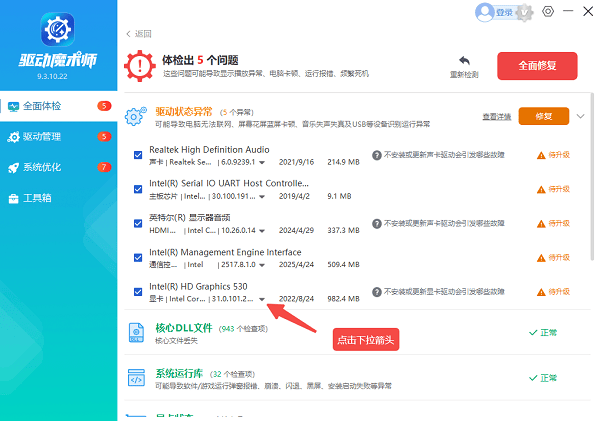This screenshot has width=600, height=421.
Task: Click the red warning gear icon
Action: 140,66
